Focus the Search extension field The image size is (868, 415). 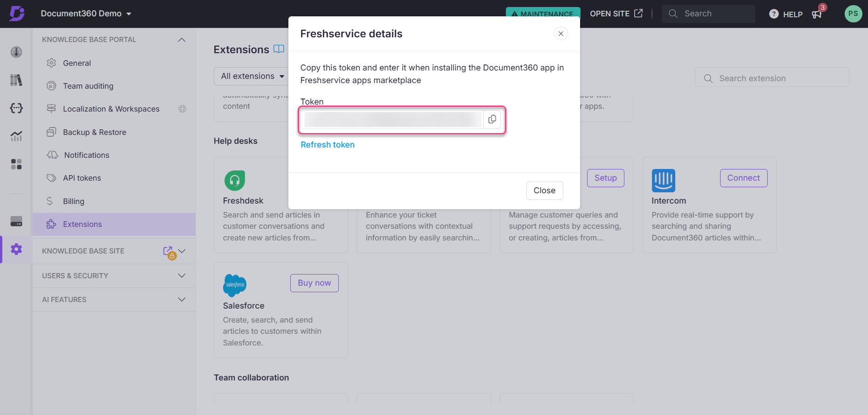click(x=772, y=78)
